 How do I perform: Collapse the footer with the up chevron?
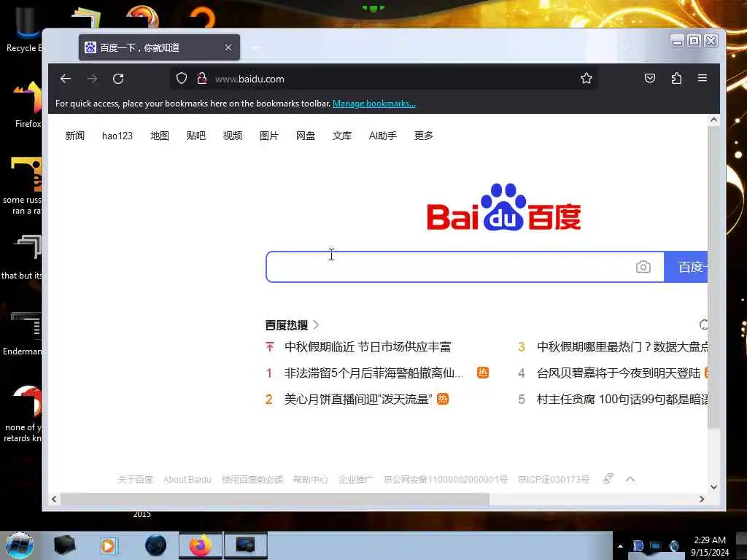tap(630, 479)
